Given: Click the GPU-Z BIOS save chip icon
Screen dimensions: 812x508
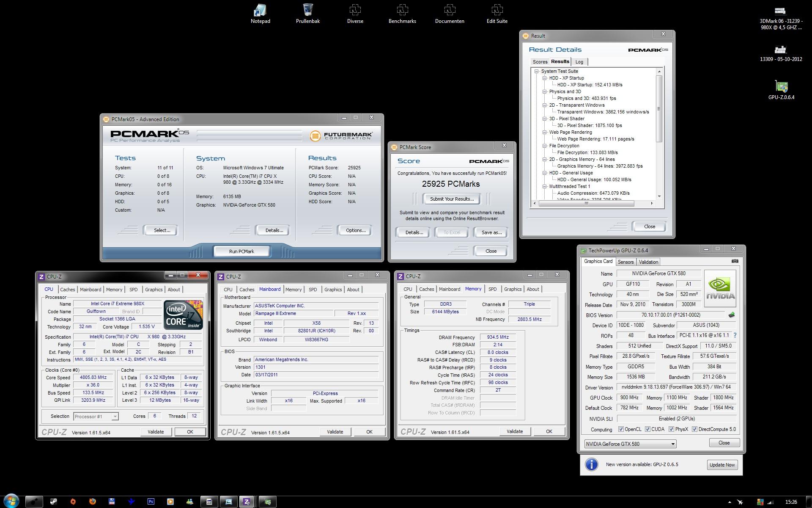Looking at the screenshot, I should click(732, 315).
